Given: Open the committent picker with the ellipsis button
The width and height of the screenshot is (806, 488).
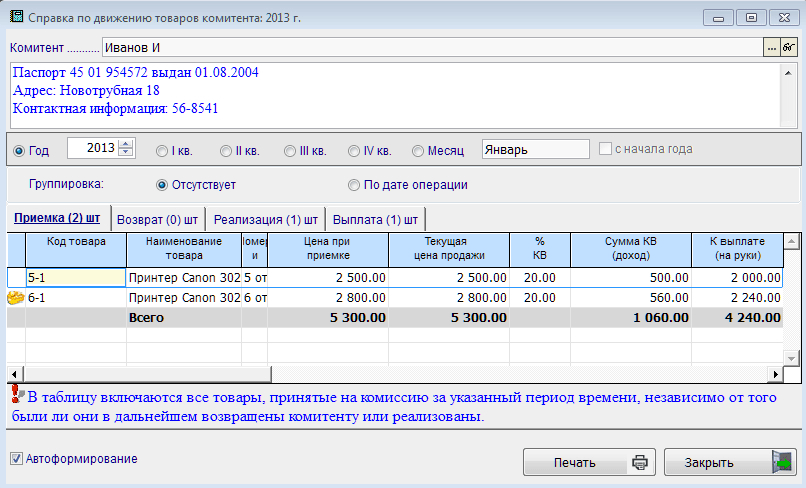Looking at the screenshot, I should (x=772, y=48).
